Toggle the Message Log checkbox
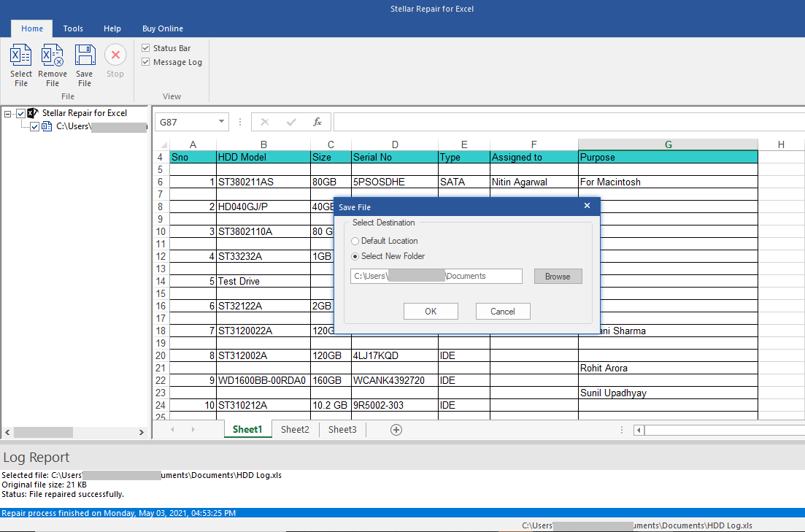Viewport: 805px width, 532px height. tap(146, 62)
